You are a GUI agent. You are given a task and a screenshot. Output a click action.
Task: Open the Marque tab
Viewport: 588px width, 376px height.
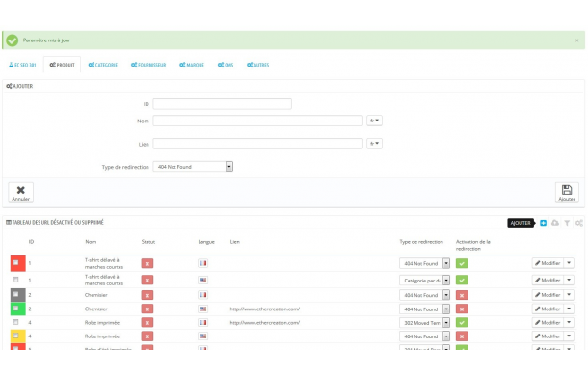coord(192,65)
